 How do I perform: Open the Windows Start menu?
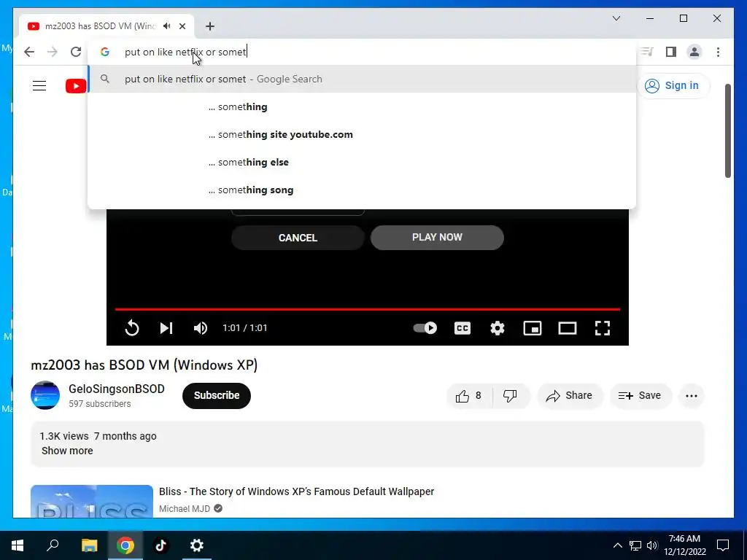click(18, 545)
